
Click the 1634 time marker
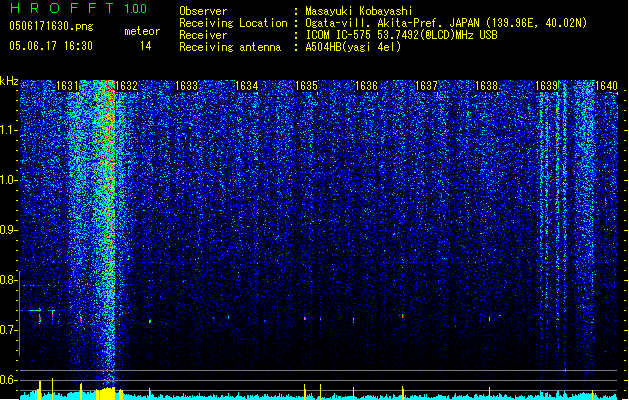246,86
